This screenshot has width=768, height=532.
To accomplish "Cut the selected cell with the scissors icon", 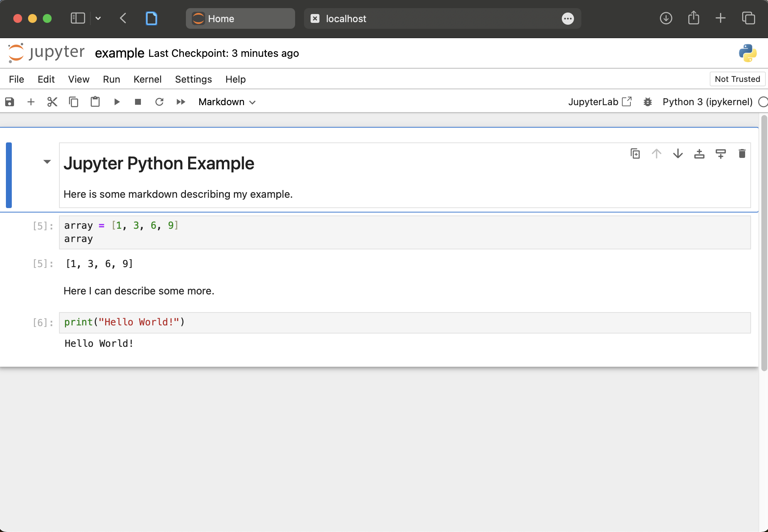I will point(52,102).
